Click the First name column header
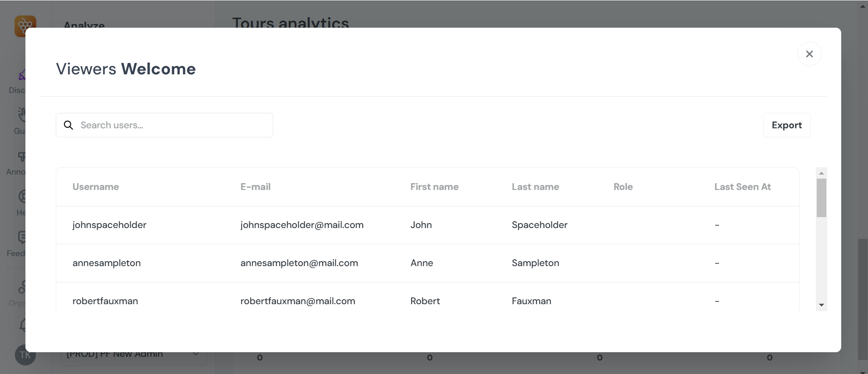 click(434, 187)
